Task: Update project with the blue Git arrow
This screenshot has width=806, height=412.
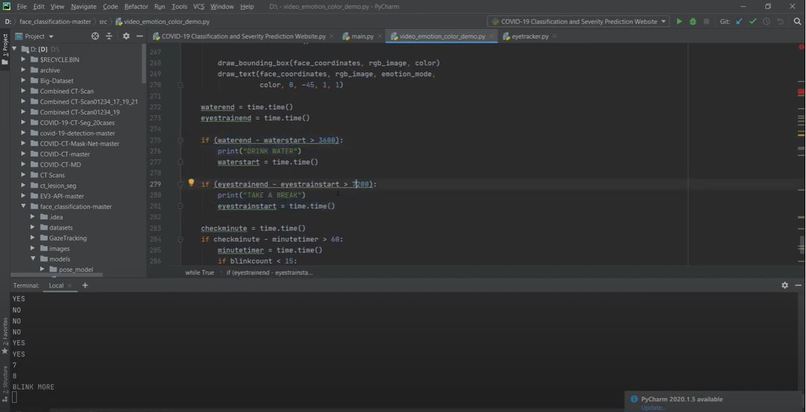Action: click(x=739, y=22)
